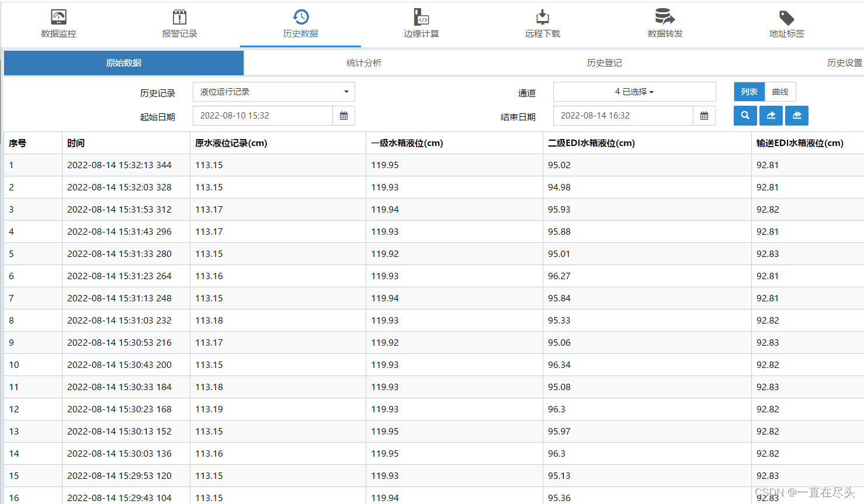Image resolution: width=864 pixels, height=504 pixels.
Task: Click the value 95.01 in row 5
Action: point(559,254)
